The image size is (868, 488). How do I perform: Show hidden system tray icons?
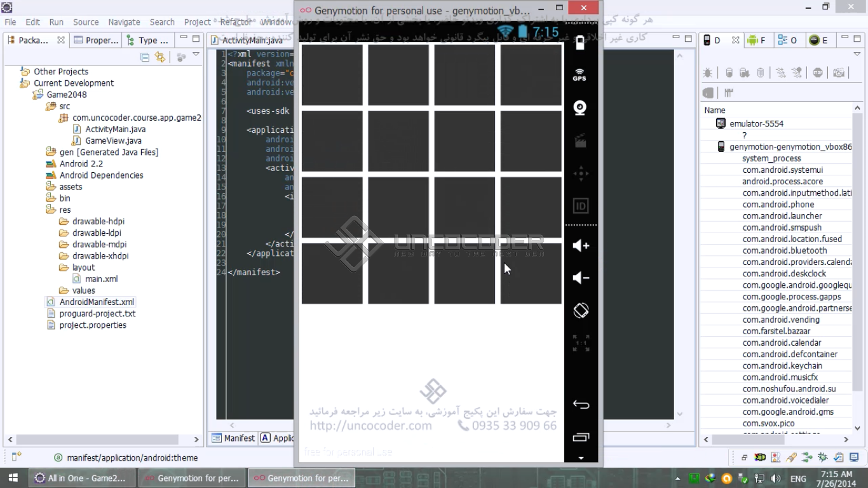coord(678,478)
